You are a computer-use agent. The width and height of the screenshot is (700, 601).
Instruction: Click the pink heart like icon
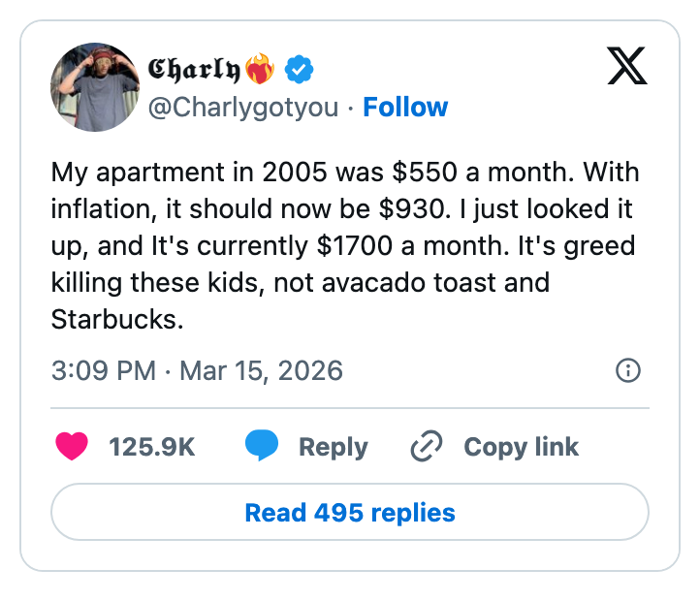click(73, 447)
